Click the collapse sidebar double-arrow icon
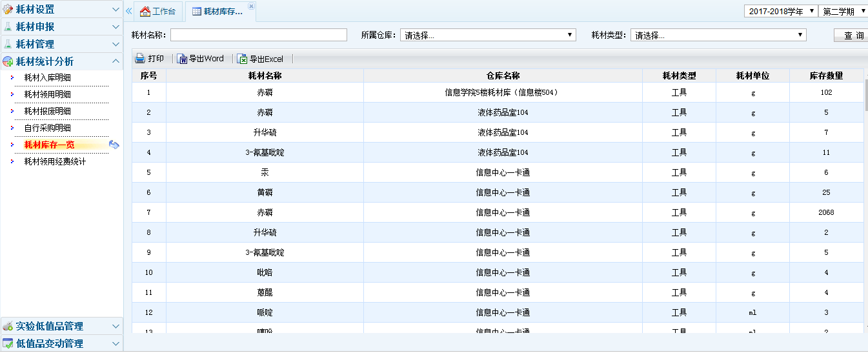The height and width of the screenshot is (353, 868). [x=129, y=11]
